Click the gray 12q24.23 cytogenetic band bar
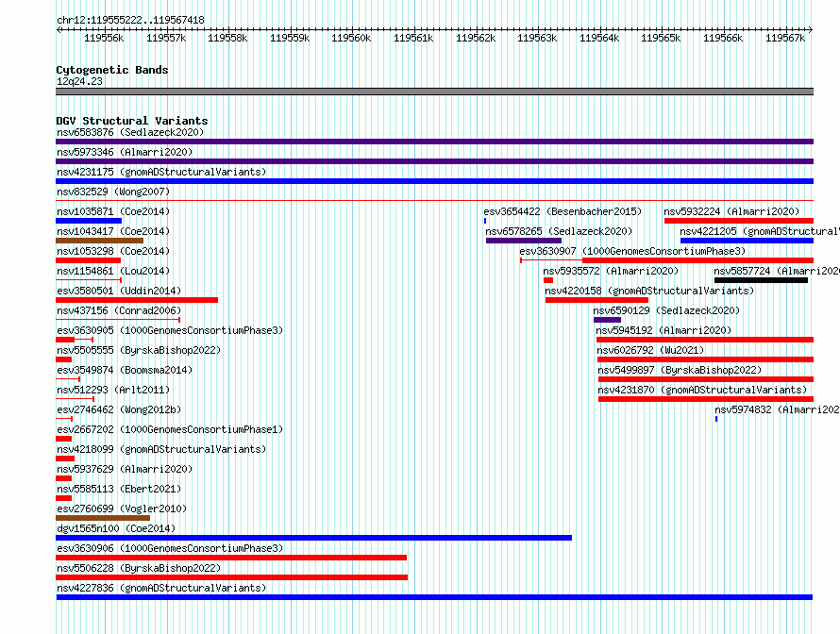 (434, 92)
